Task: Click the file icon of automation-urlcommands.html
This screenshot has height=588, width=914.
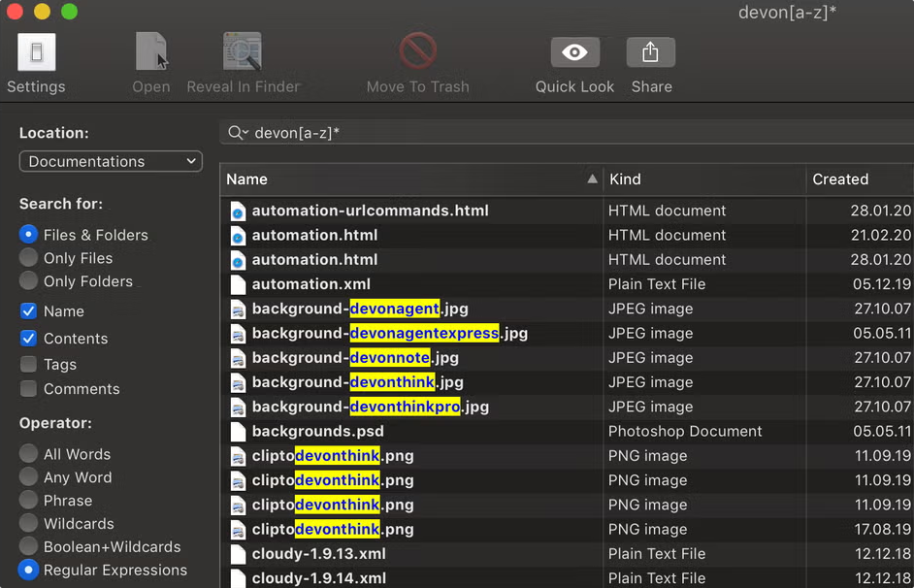Action: point(238,211)
